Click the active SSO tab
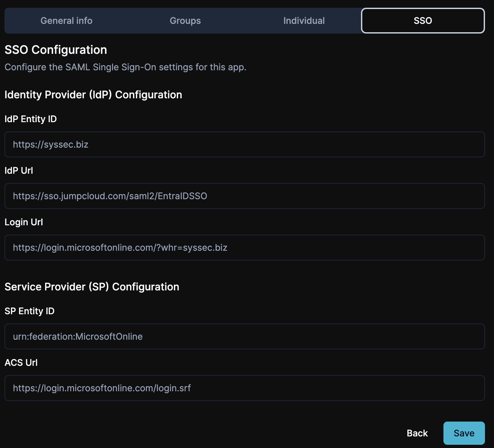The width and height of the screenshot is (494, 448). click(x=423, y=21)
